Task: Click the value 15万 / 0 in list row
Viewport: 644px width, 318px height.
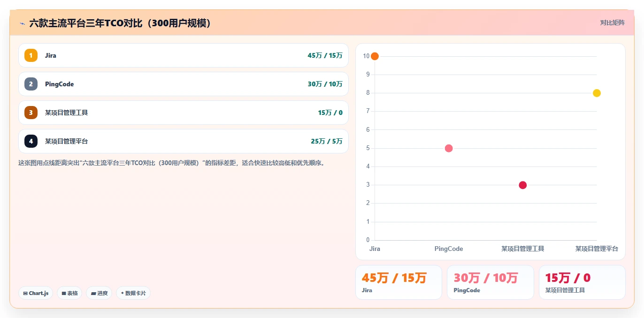Action: point(330,113)
